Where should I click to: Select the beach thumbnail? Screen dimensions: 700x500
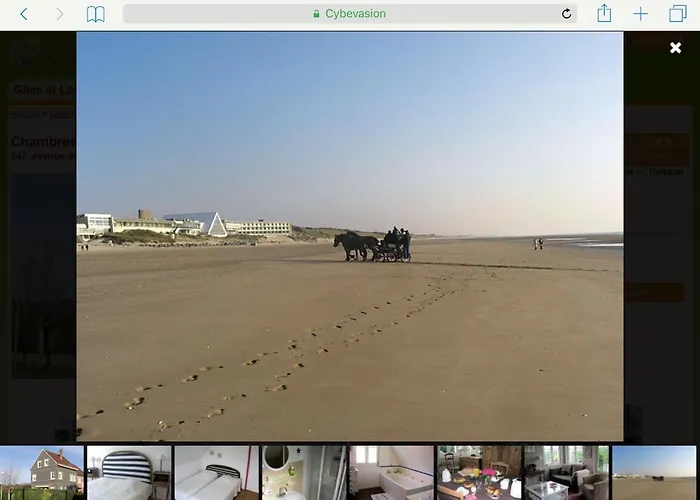click(655, 473)
